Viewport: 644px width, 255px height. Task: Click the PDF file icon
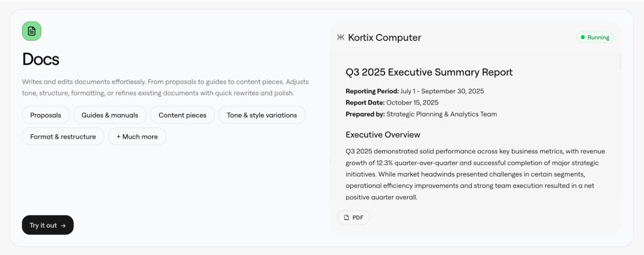coord(346,218)
